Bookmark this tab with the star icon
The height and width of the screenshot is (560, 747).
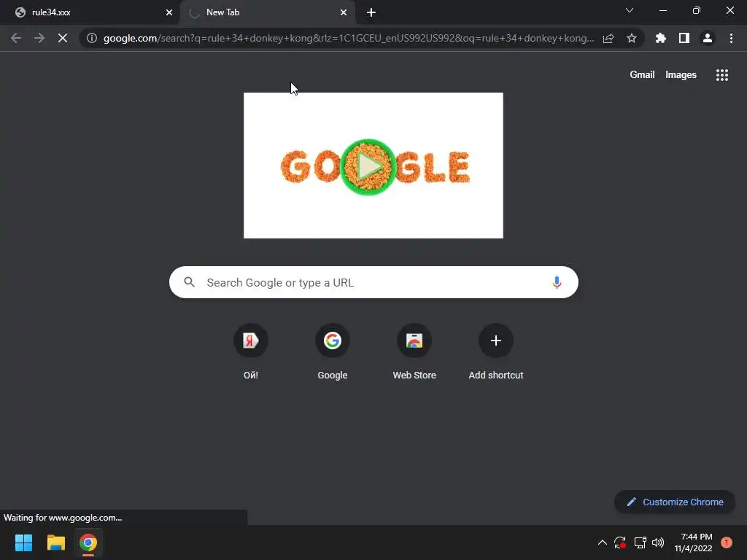(x=632, y=38)
